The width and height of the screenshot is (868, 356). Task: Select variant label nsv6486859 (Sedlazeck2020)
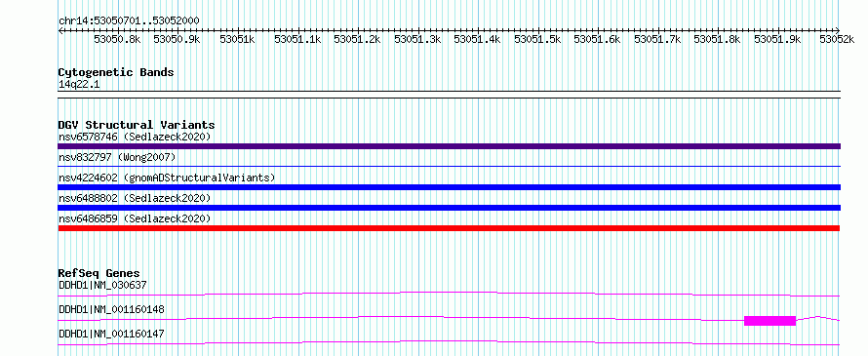135,218
